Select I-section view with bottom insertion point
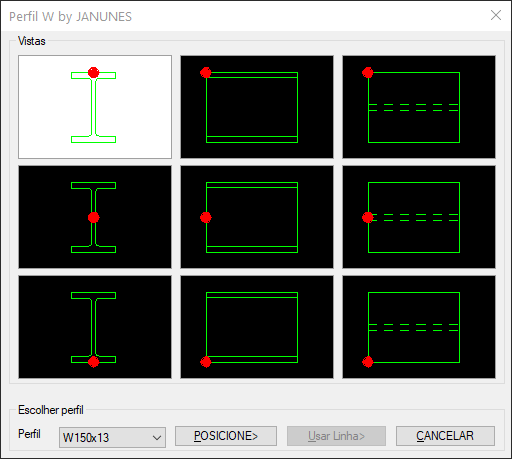 click(x=95, y=327)
